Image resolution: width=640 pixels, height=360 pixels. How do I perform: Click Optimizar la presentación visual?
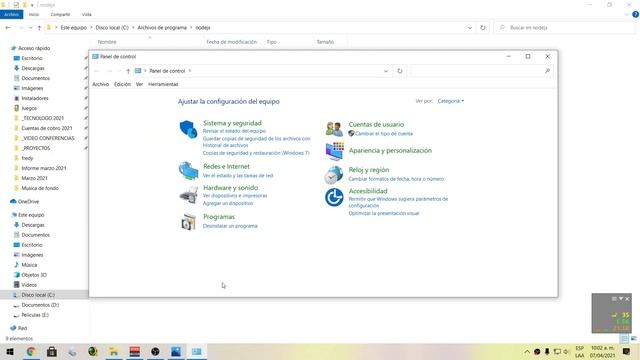point(384,213)
